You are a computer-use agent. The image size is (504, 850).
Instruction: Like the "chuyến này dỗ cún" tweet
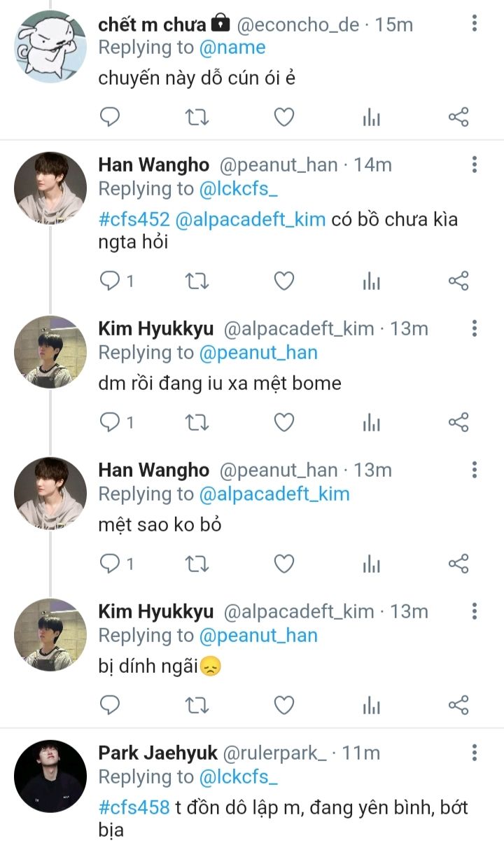coord(283,117)
